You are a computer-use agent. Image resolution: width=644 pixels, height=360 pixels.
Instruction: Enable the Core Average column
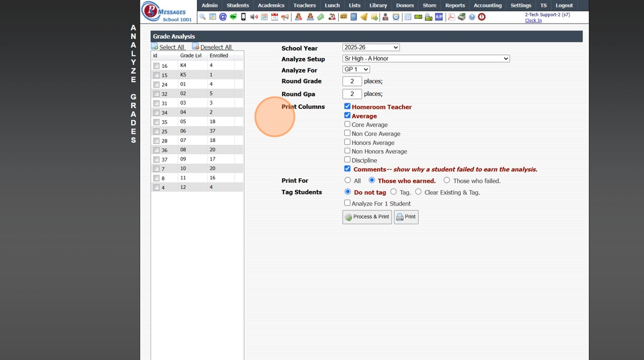[x=347, y=124]
